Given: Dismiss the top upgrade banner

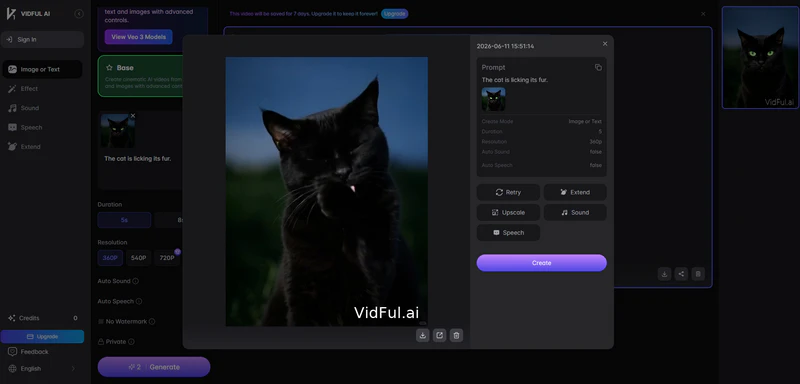Looking at the screenshot, I should tap(703, 14).
